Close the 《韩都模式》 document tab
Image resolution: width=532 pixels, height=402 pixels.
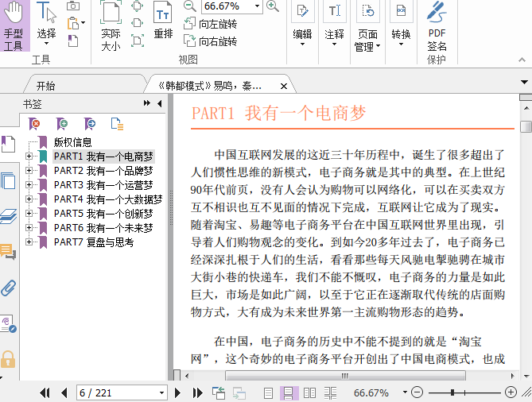[x=284, y=87]
